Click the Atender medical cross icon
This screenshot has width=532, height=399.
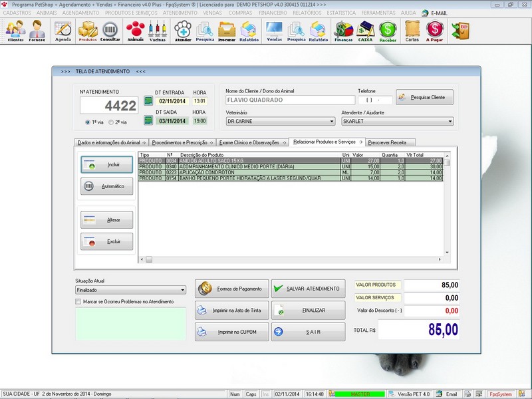tap(182, 30)
